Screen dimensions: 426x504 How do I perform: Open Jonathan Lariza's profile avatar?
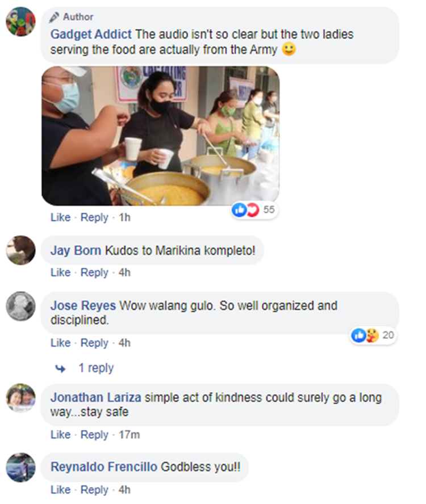[x=21, y=398]
